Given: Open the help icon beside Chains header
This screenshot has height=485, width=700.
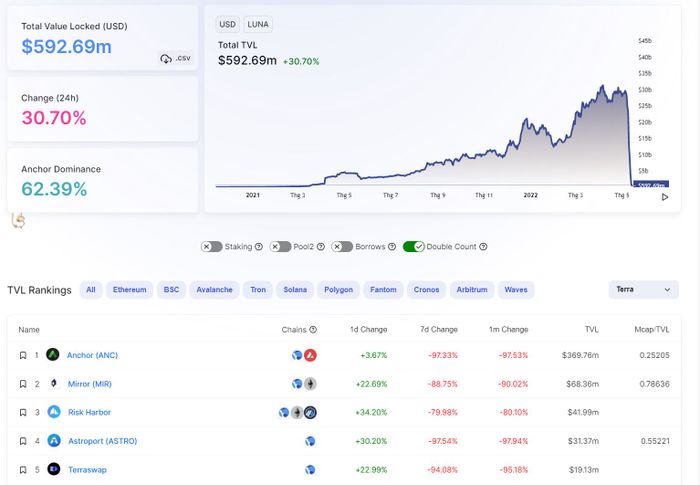Looking at the screenshot, I should [313, 329].
